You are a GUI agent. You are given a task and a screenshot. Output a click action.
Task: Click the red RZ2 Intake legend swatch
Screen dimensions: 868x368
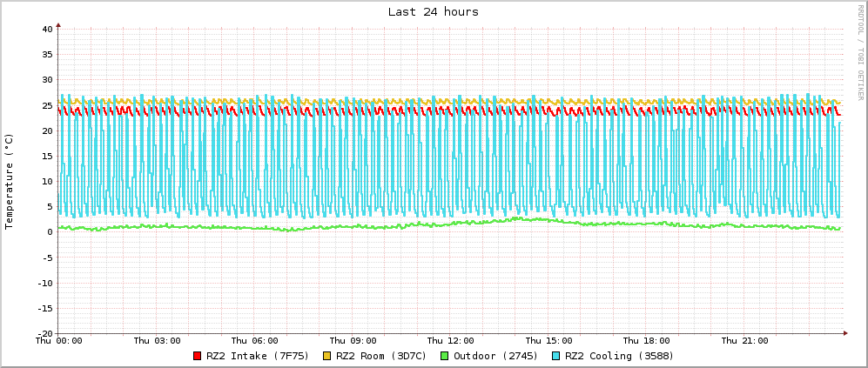point(198,356)
